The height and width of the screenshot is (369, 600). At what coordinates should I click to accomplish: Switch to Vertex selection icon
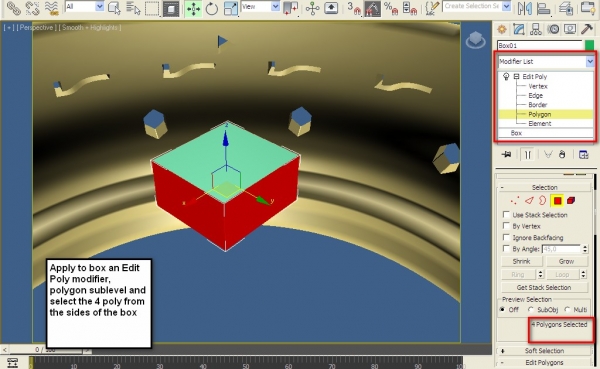click(515, 201)
